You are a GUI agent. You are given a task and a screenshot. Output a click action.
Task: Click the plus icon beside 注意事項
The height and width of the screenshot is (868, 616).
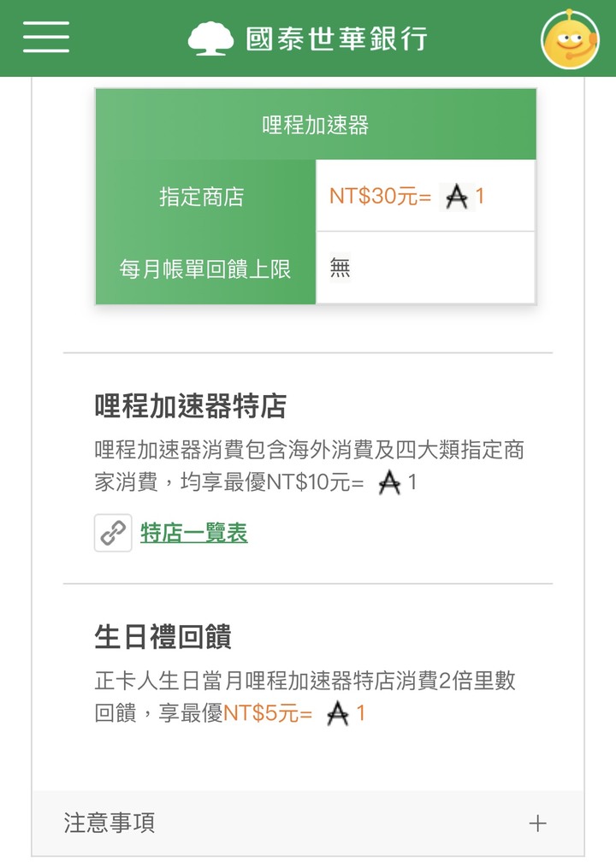pyautogui.click(x=537, y=824)
